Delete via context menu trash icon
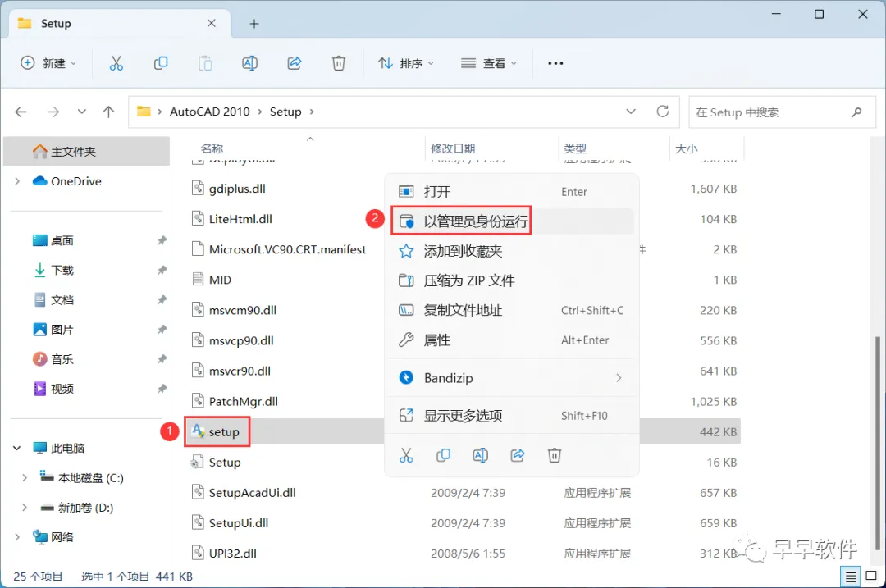 tap(555, 455)
